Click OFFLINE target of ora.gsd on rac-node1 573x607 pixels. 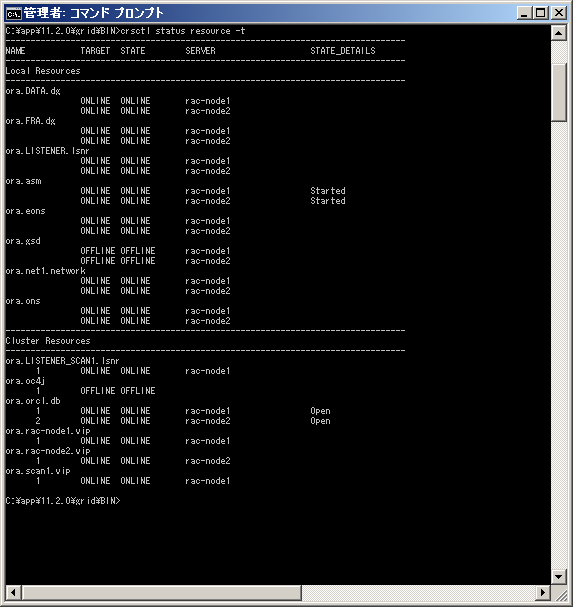pos(98,251)
